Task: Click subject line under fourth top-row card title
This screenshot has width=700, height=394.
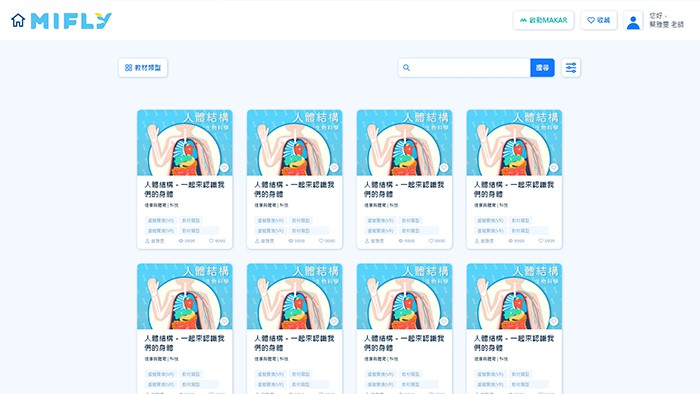Action: click(x=491, y=205)
